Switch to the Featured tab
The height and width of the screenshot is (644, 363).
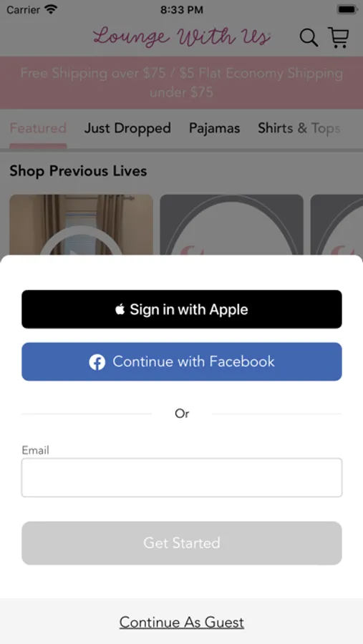(38, 128)
